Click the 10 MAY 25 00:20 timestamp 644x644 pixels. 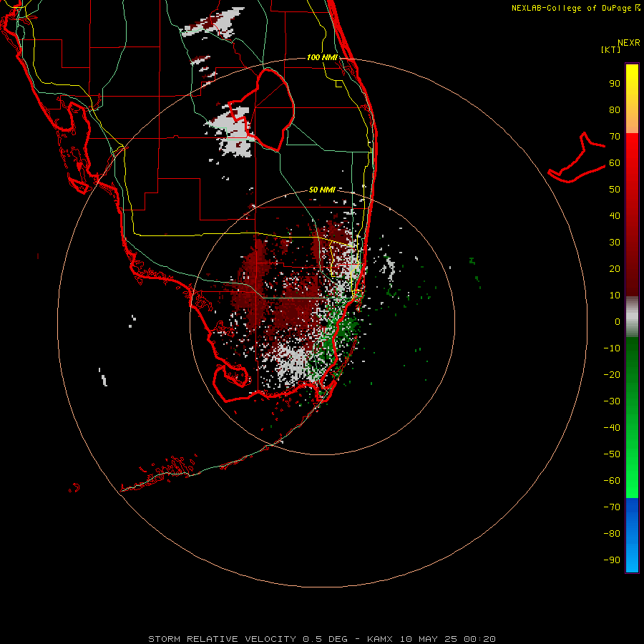447,639
